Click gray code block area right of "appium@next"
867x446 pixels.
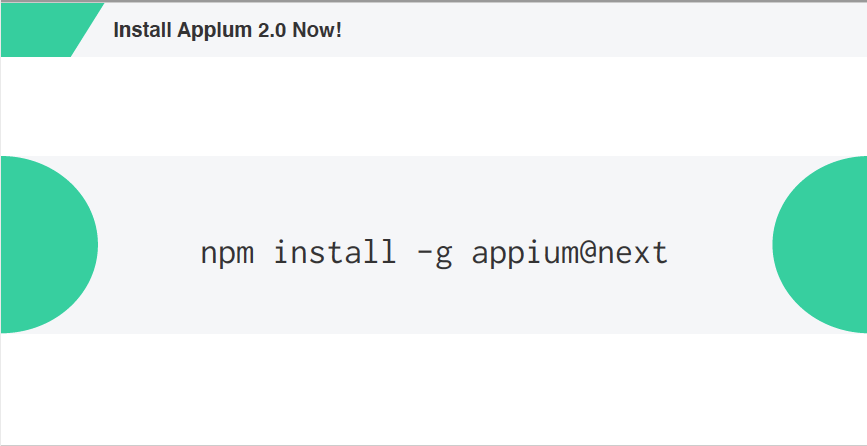[x=720, y=250]
